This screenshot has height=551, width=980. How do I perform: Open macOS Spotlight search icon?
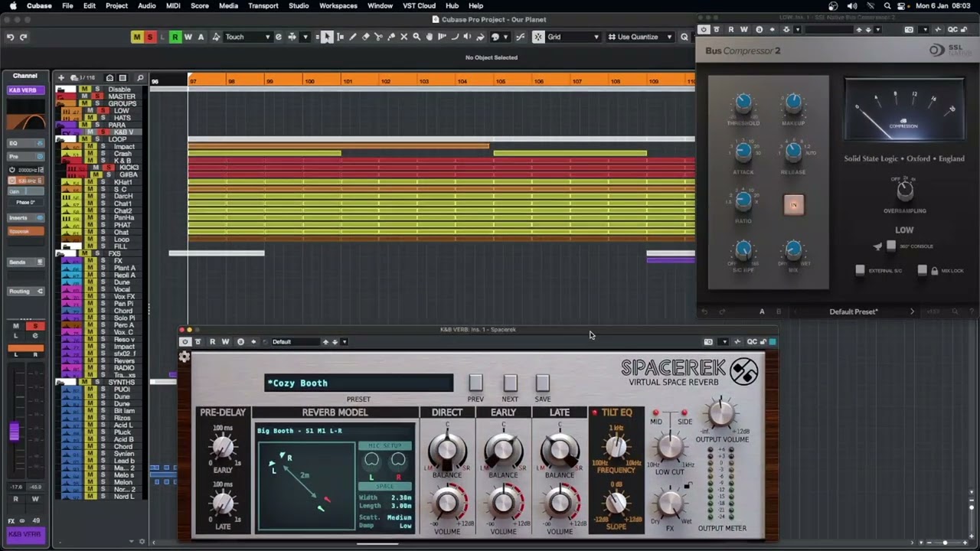tap(887, 5)
